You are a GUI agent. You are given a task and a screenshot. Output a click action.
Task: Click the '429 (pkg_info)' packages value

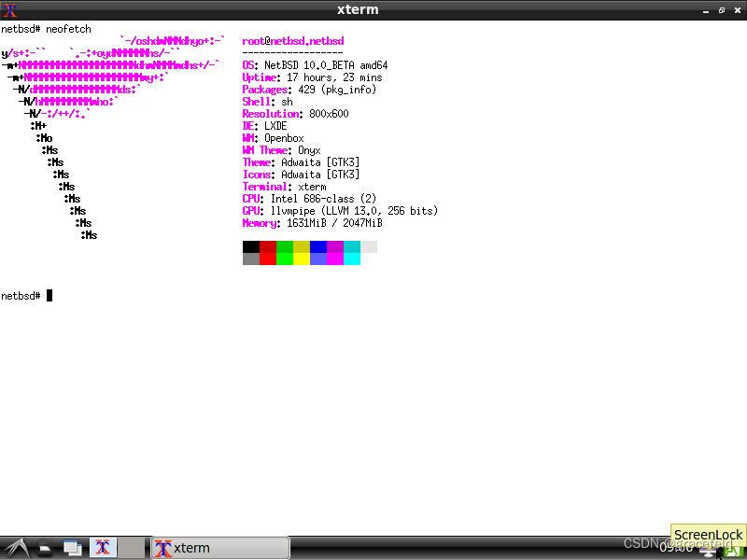point(337,90)
